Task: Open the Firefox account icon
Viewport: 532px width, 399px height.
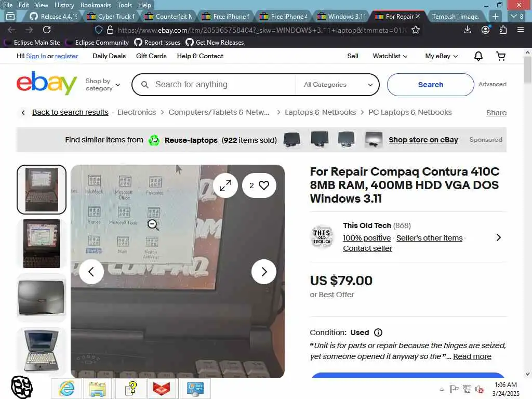Action: tap(486, 30)
